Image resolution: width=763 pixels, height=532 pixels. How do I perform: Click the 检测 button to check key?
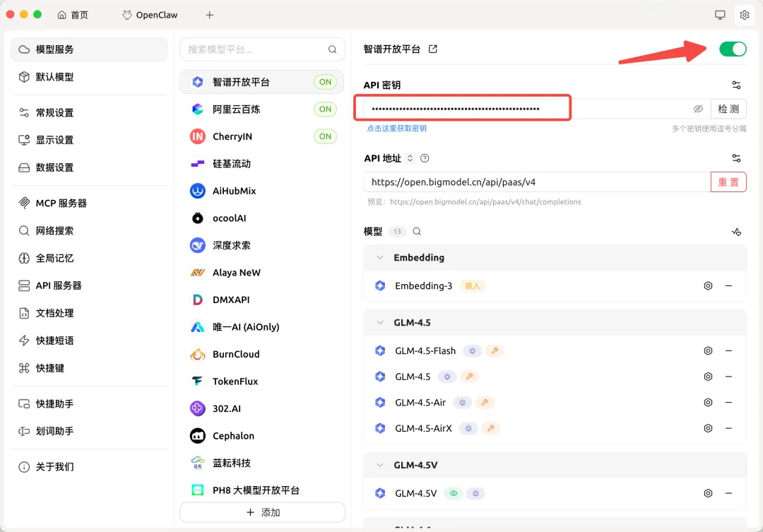coord(728,109)
